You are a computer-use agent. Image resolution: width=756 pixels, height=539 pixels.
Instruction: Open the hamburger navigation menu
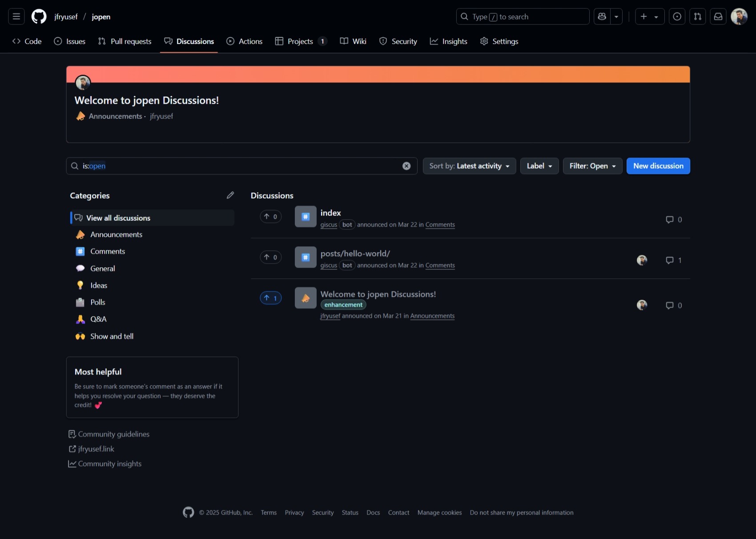(16, 16)
